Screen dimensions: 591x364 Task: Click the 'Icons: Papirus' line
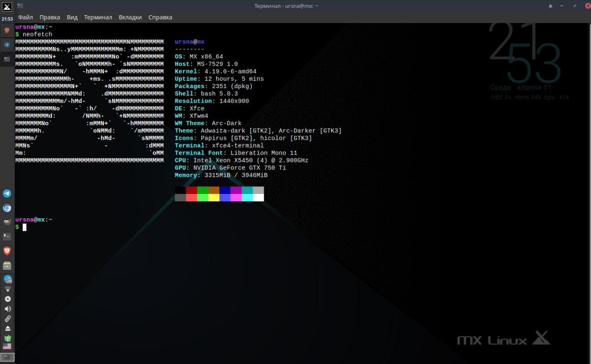[243, 137]
